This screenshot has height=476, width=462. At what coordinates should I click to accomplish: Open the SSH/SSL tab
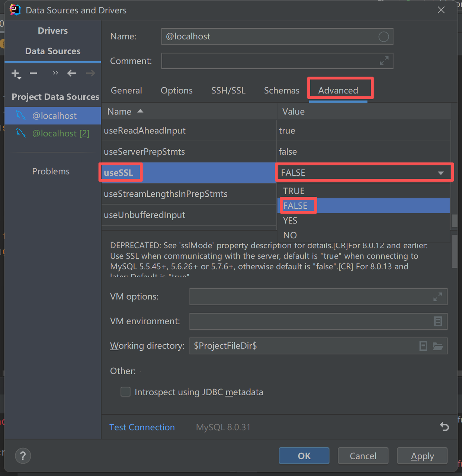point(228,90)
